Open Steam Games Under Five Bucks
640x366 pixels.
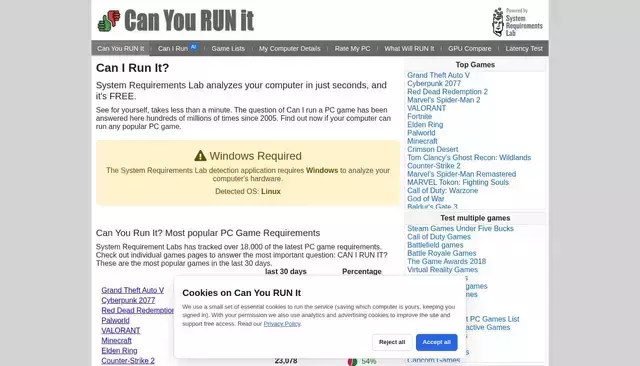pyautogui.click(x=460, y=228)
